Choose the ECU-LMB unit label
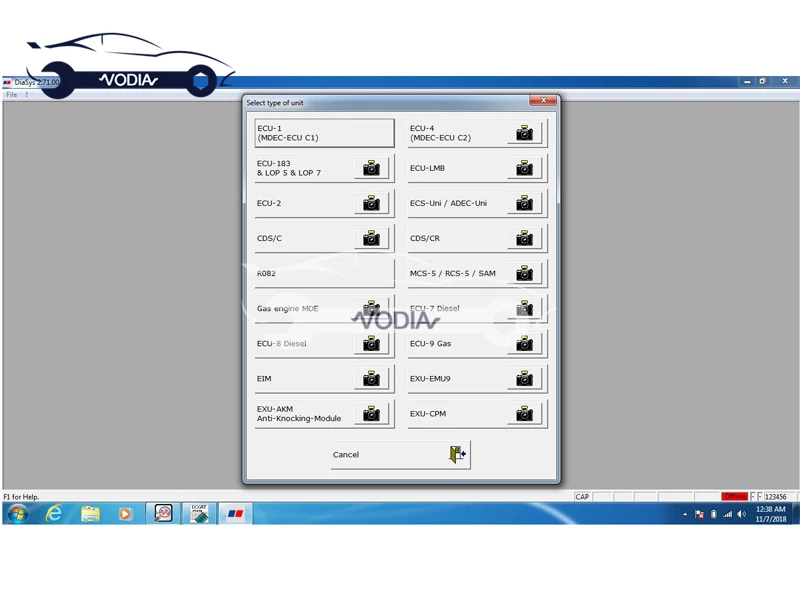This screenshot has width=800, height=600. [427, 168]
